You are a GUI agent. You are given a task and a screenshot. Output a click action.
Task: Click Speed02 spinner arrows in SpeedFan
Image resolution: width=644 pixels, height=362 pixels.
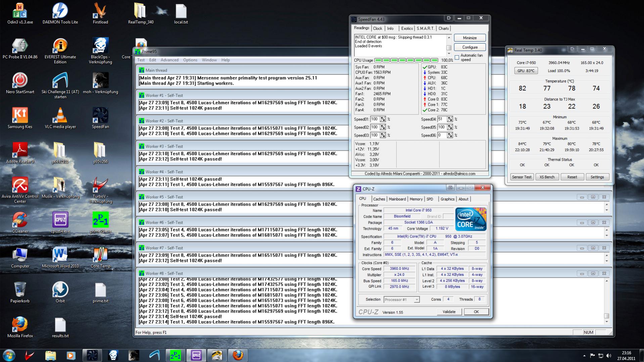[383, 127]
